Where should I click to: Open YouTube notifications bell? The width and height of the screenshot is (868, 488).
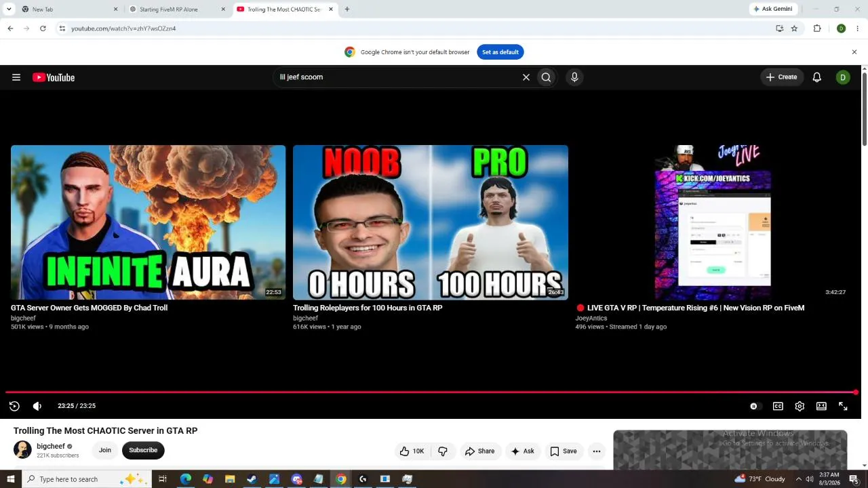817,77
